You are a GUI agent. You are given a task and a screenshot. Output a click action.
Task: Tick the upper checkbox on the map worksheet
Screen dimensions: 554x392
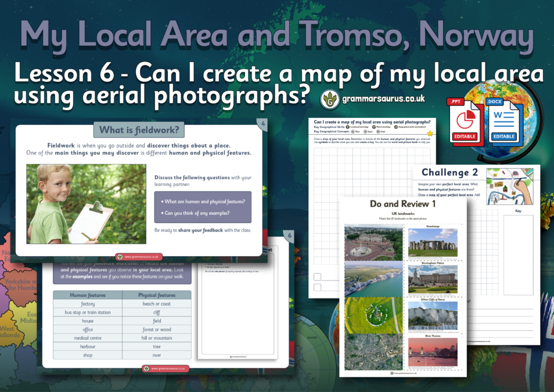tap(318, 277)
